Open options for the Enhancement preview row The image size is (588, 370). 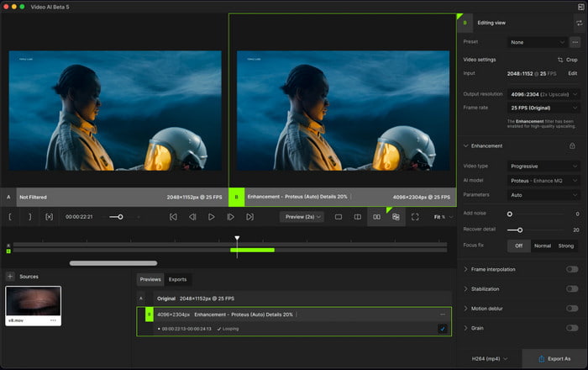[x=443, y=314]
